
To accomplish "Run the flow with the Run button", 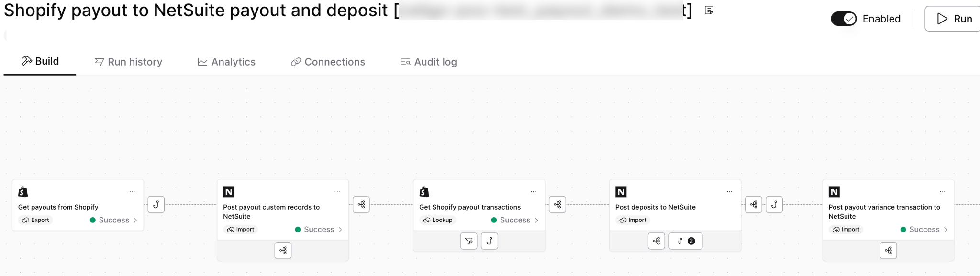I will [953, 19].
